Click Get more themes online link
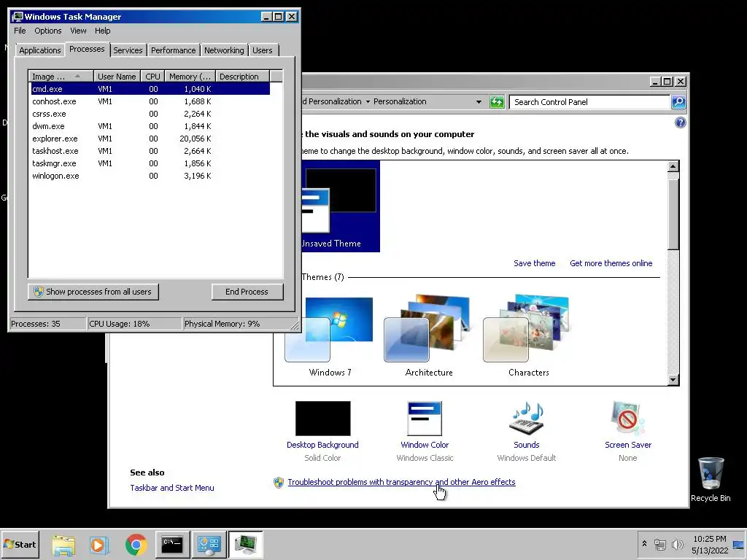The height and width of the screenshot is (560, 747). tap(611, 263)
